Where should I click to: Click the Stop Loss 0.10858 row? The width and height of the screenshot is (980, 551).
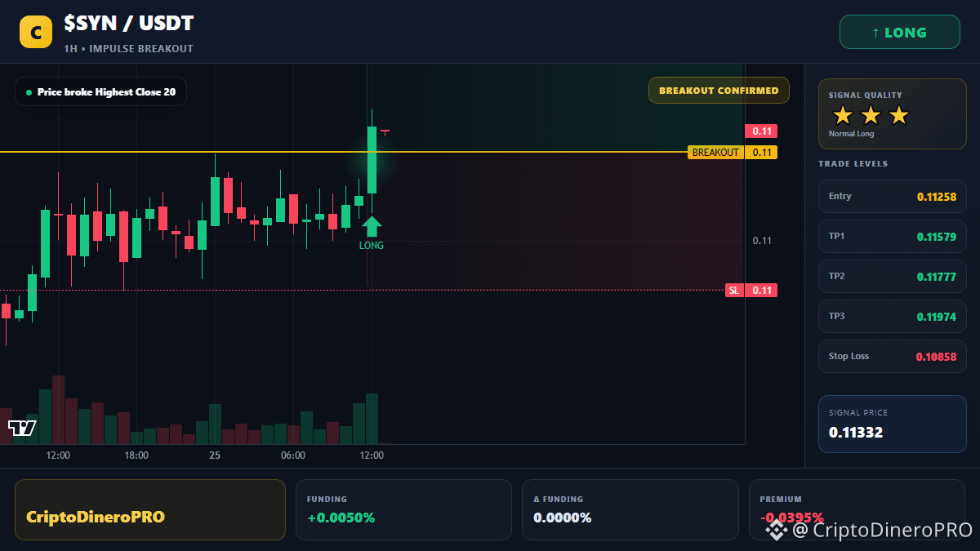coord(893,356)
